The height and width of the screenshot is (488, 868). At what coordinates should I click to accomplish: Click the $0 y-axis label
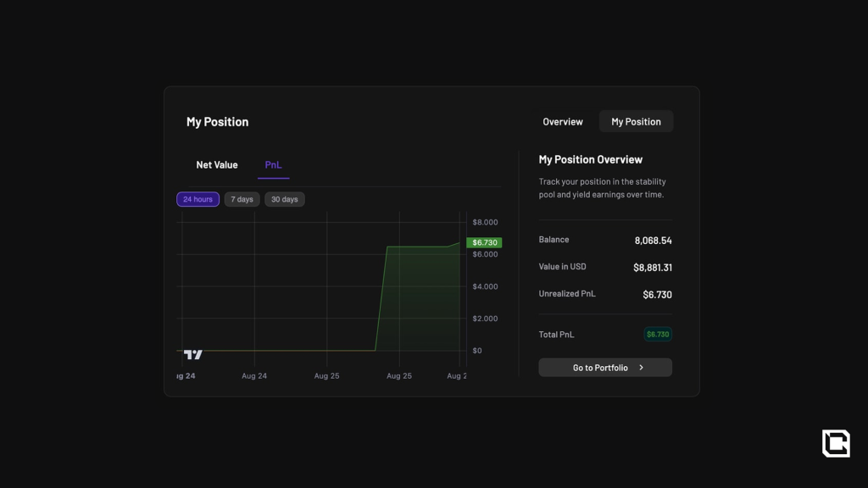coord(477,351)
